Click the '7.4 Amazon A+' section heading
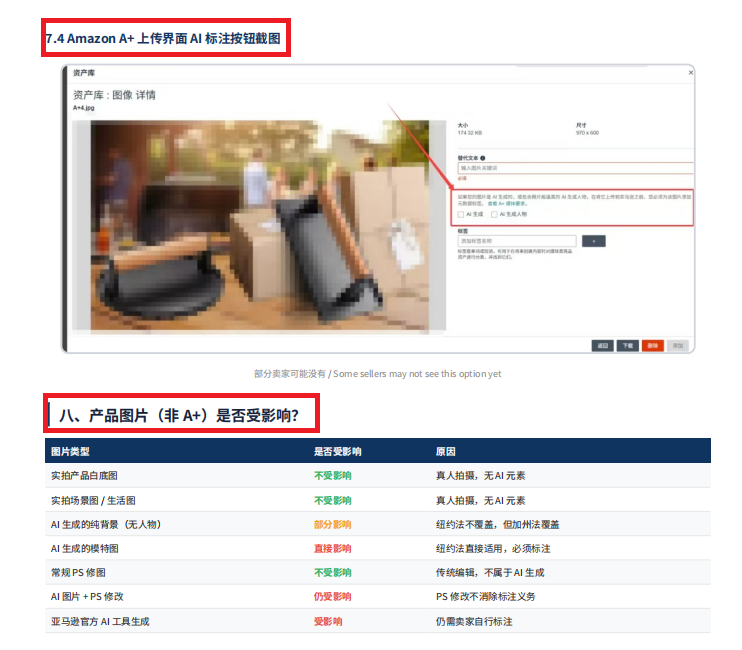742x650 pixels. coord(163,38)
